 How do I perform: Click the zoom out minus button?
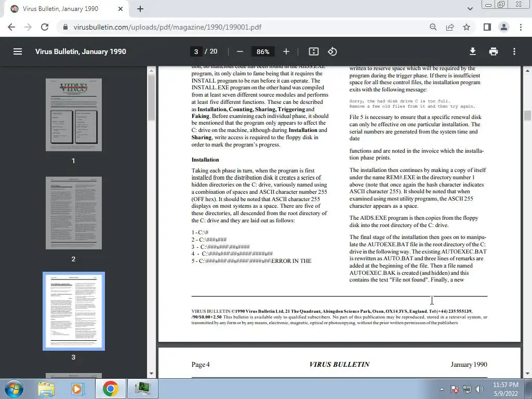click(240, 51)
